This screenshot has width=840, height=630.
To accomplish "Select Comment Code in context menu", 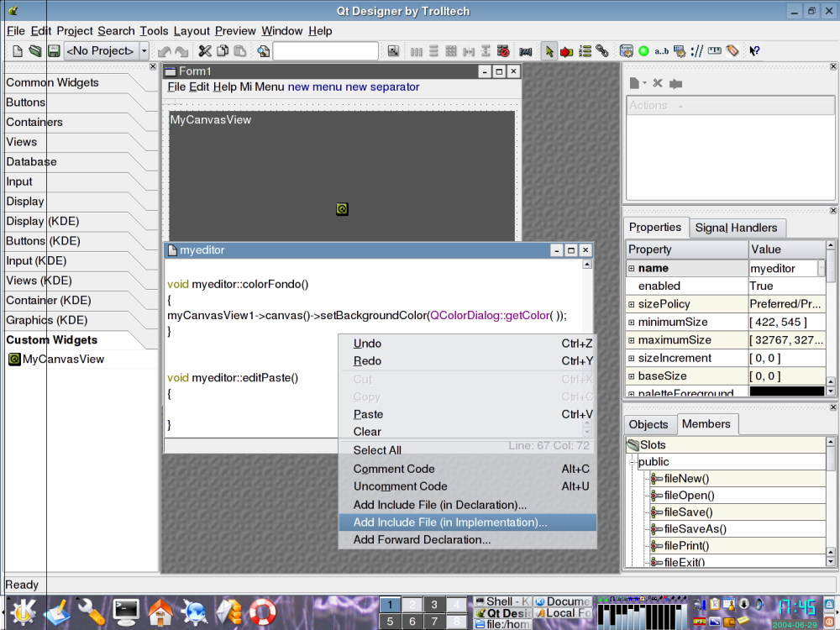I will [x=468, y=469].
